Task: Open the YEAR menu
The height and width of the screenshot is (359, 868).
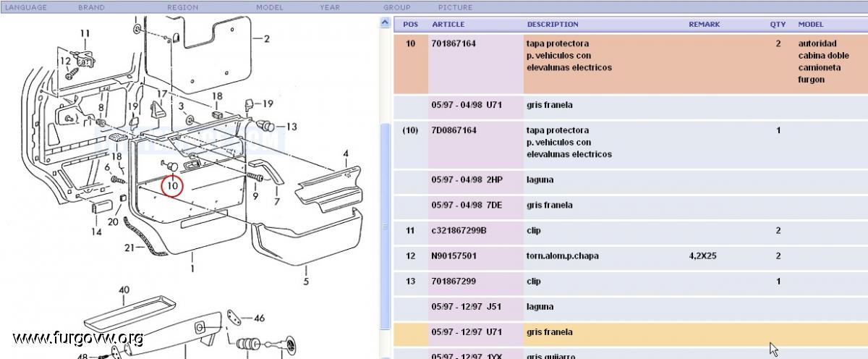Action: coord(330,7)
